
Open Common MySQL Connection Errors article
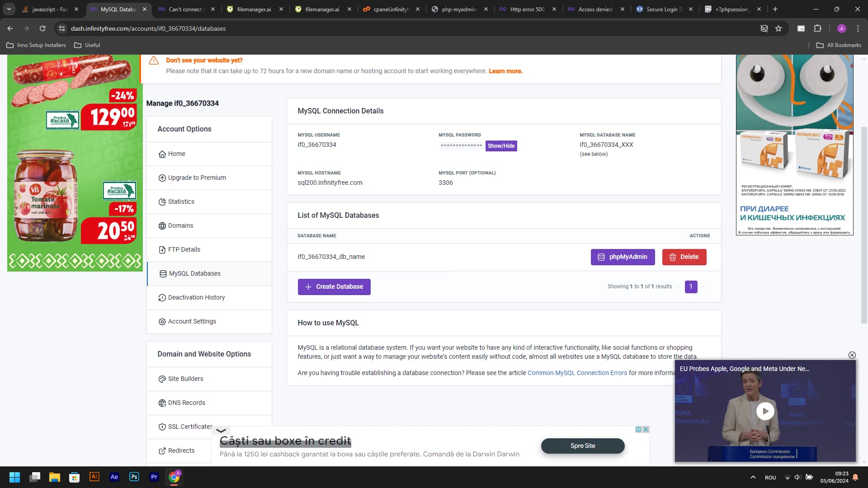[x=577, y=373]
